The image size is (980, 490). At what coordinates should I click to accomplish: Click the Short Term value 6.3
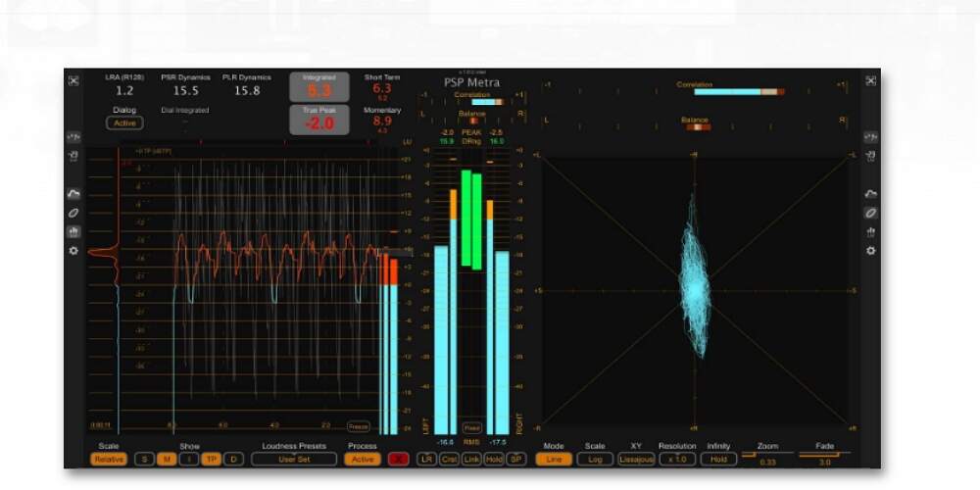click(382, 89)
